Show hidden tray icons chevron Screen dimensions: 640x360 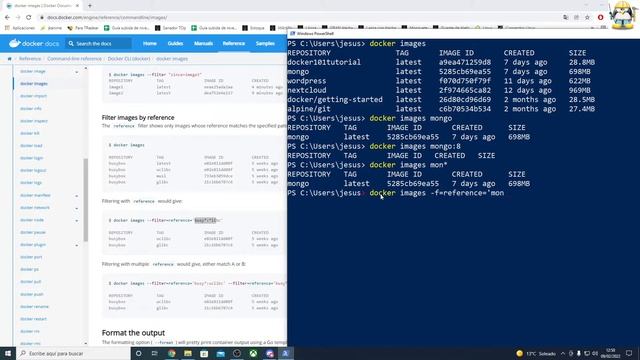563,353
